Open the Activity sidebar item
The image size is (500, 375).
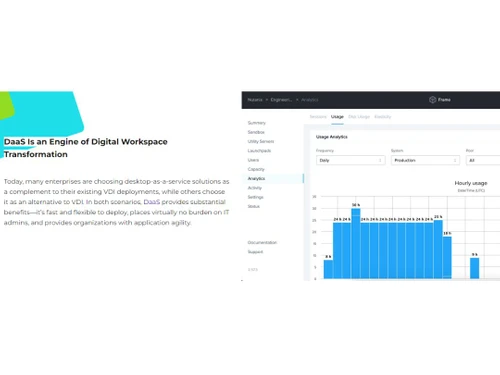coord(255,188)
